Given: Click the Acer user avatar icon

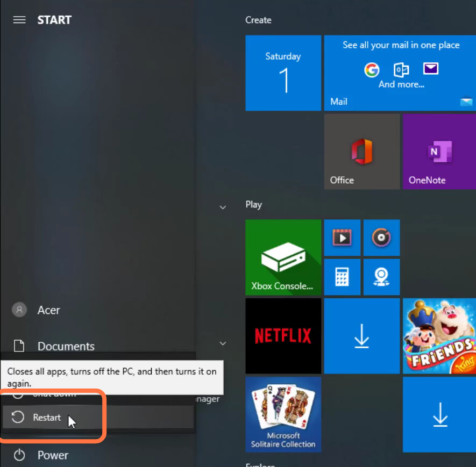Looking at the screenshot, I should coord(19,310).
